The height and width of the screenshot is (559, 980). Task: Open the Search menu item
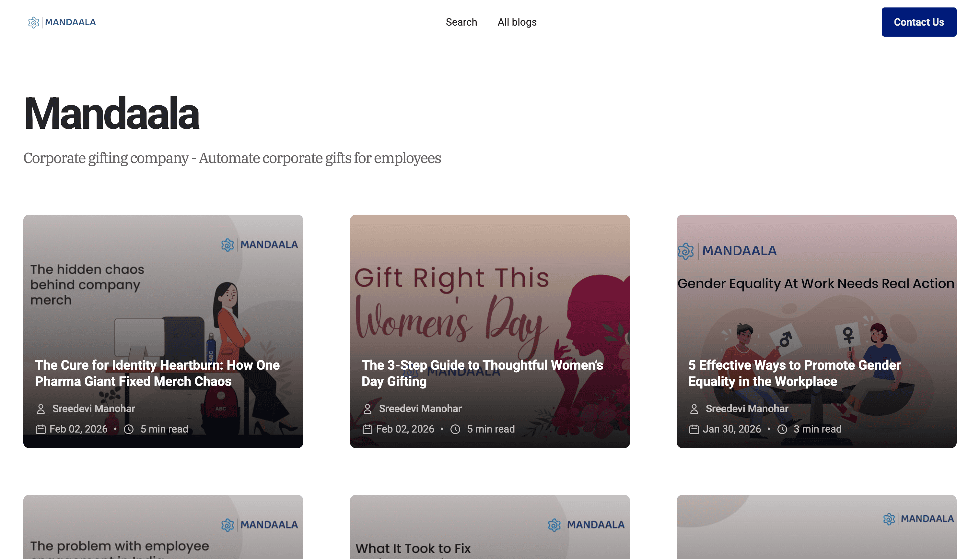pos(461,22)
